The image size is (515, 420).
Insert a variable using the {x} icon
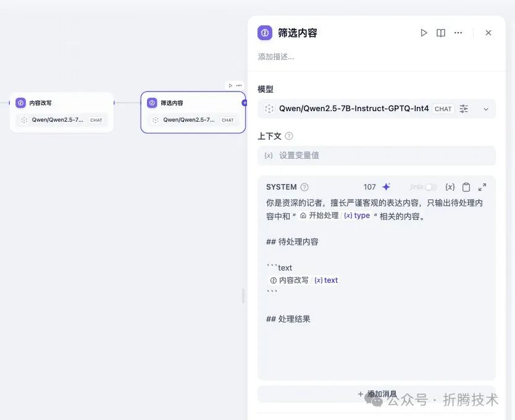[450, 187]
